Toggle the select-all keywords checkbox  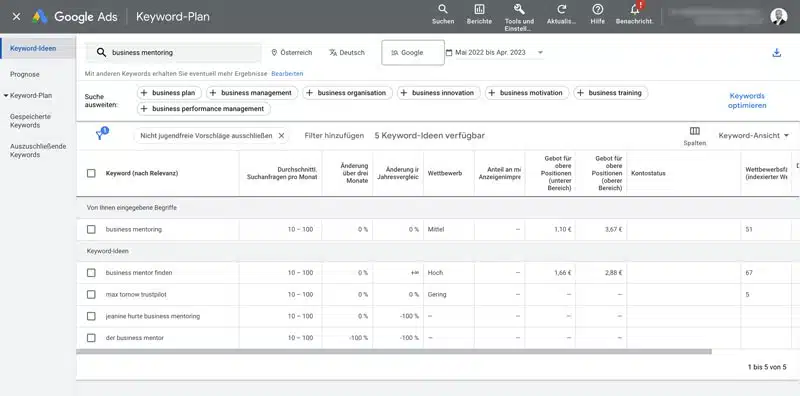click(91, 173)
